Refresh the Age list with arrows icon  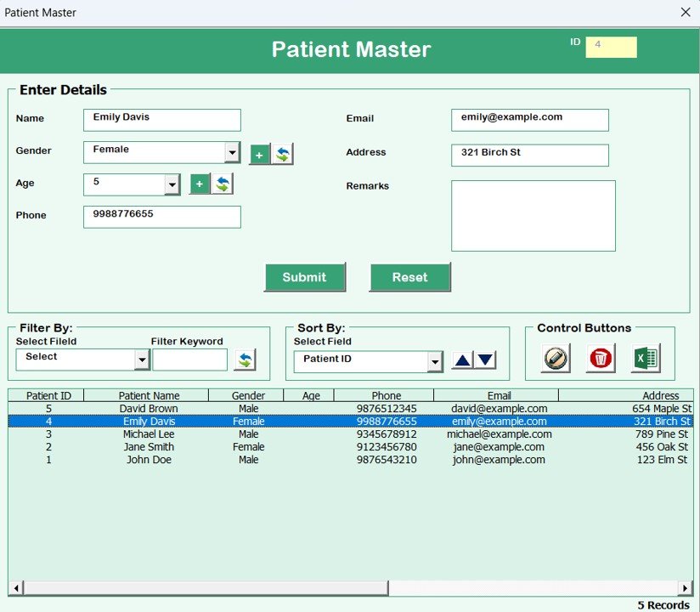223,184
